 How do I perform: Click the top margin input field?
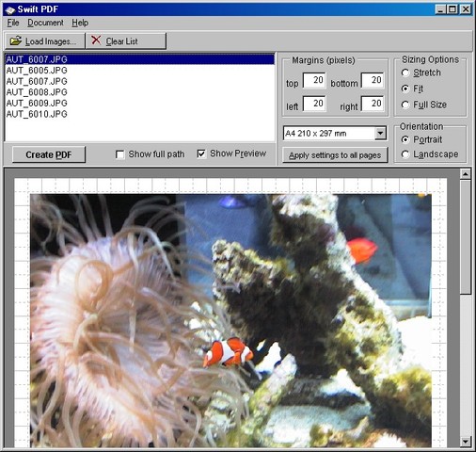[314, 80]
